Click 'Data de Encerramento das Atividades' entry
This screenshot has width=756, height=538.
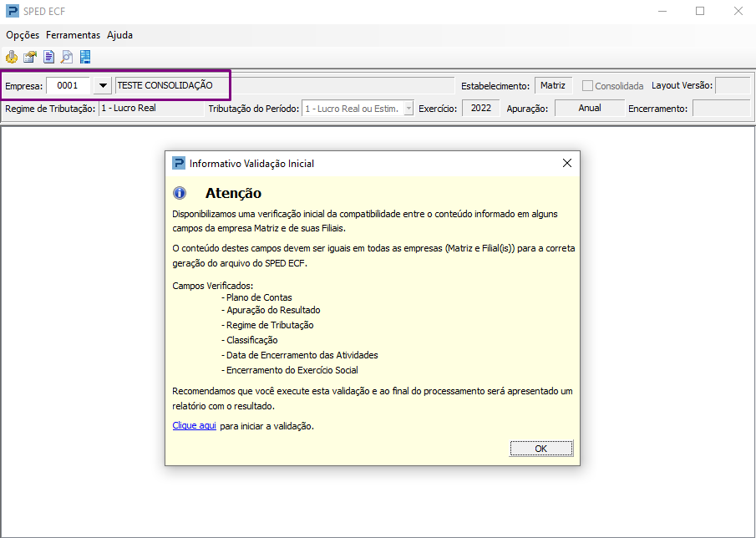pos(302,355)
